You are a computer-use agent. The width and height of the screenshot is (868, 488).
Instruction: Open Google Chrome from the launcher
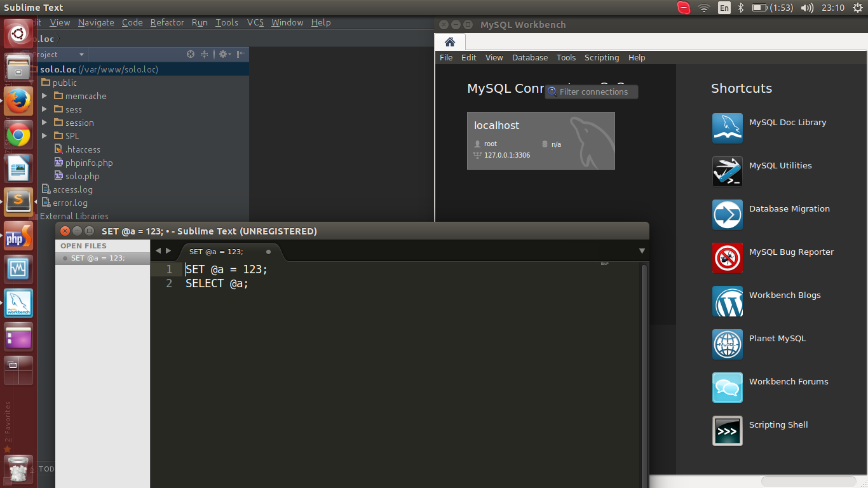tap(18, 134)
